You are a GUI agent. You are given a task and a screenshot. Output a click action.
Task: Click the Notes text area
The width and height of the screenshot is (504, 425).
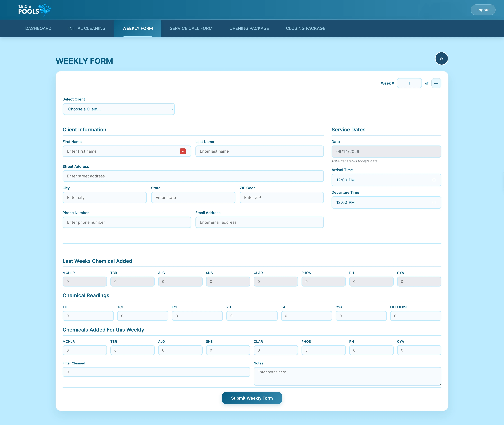click(x=347, y=376)
